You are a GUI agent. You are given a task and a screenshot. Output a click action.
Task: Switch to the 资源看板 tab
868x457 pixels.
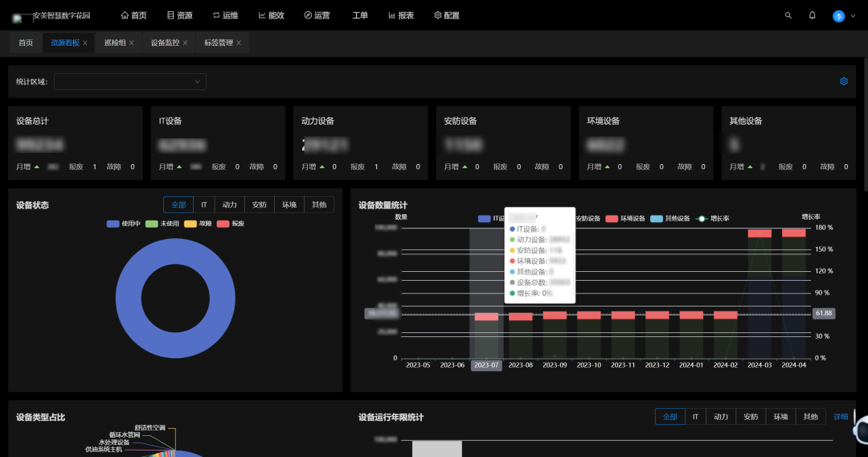click(65, 43)
